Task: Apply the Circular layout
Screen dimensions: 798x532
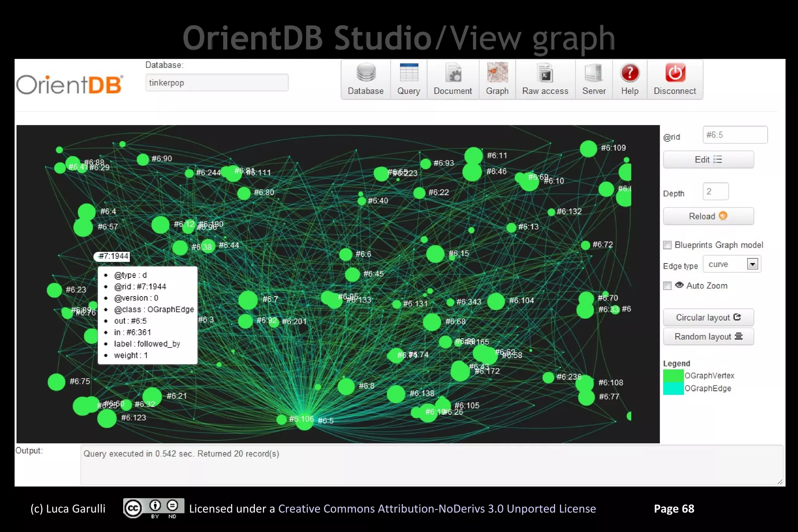Action: (x=708, y=317)
